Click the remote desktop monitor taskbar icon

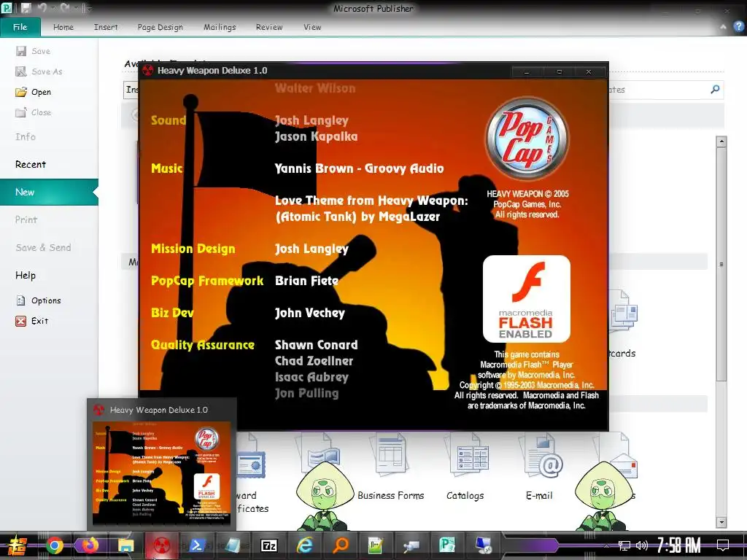(483, 545)
